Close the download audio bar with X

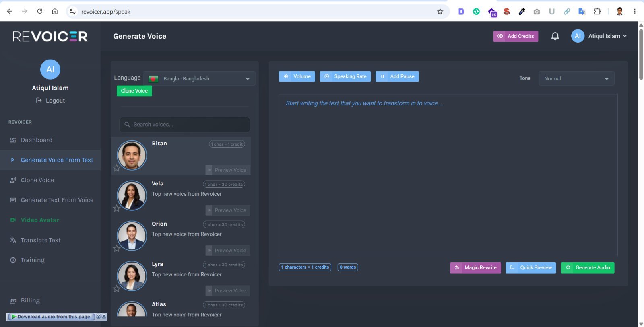[x=104, y=317]
